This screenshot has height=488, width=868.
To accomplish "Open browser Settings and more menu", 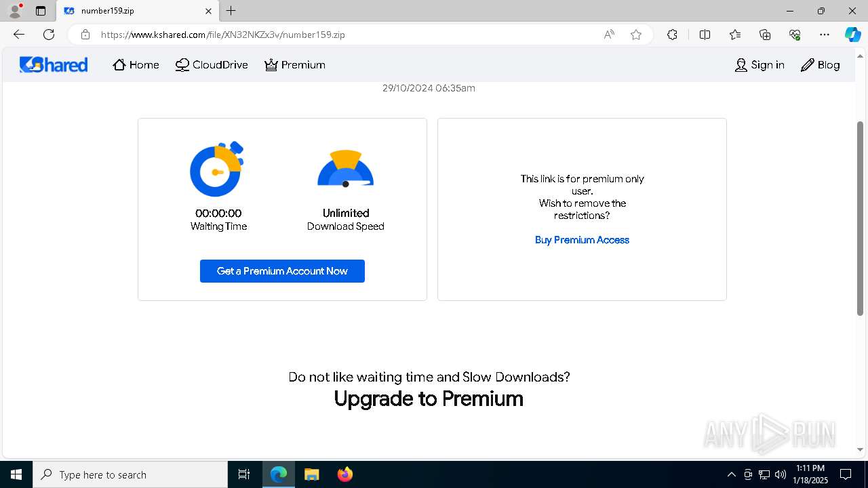I will click(x=824, y=35).
